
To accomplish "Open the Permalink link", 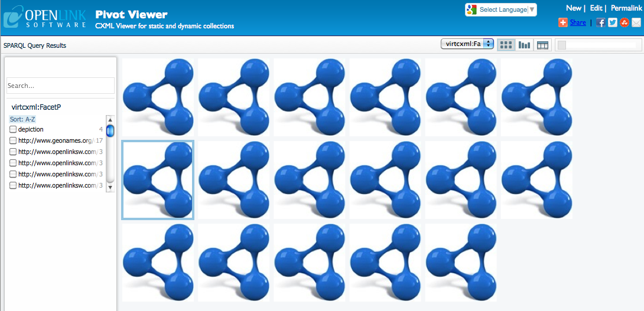I will coord(626,8).
